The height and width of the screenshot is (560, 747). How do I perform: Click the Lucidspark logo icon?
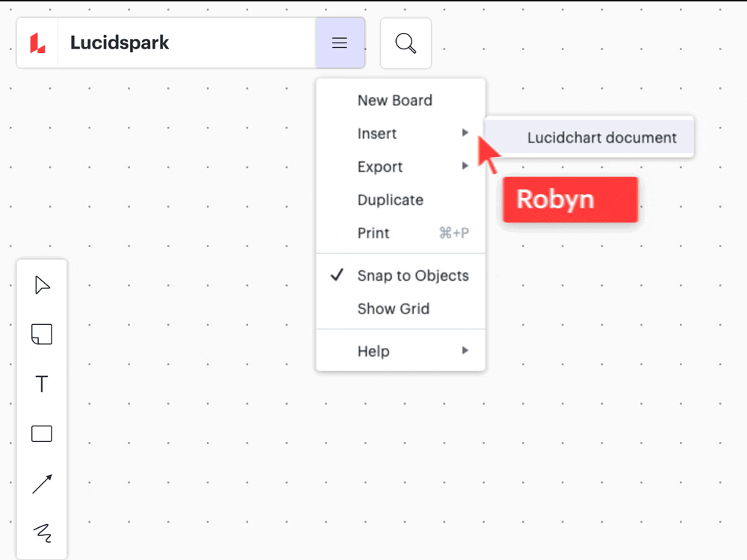pyautogui.click(x=37, y=43)
